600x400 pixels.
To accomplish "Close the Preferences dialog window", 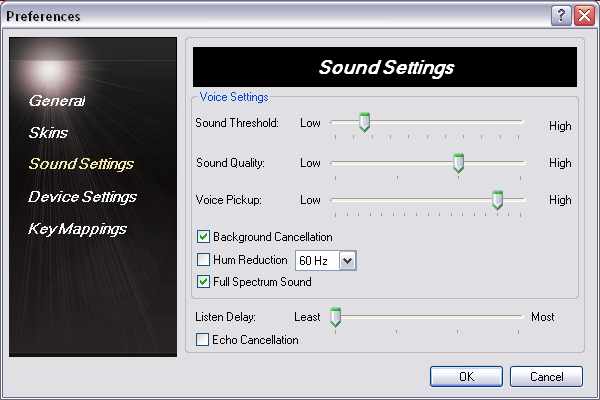I will pyautogui.click(x=583, y=15).
